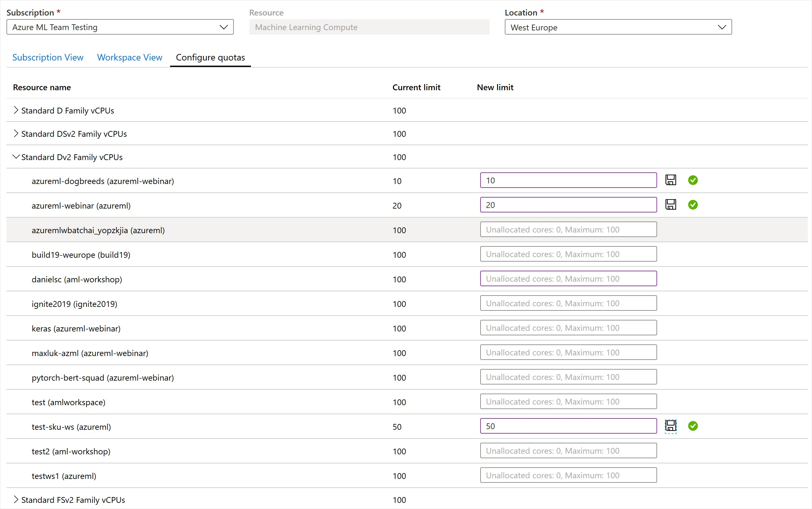Expand Standard D Family vCPUs row
The height and width of the screenshot is (509, 812).
[x=16, y=110]
